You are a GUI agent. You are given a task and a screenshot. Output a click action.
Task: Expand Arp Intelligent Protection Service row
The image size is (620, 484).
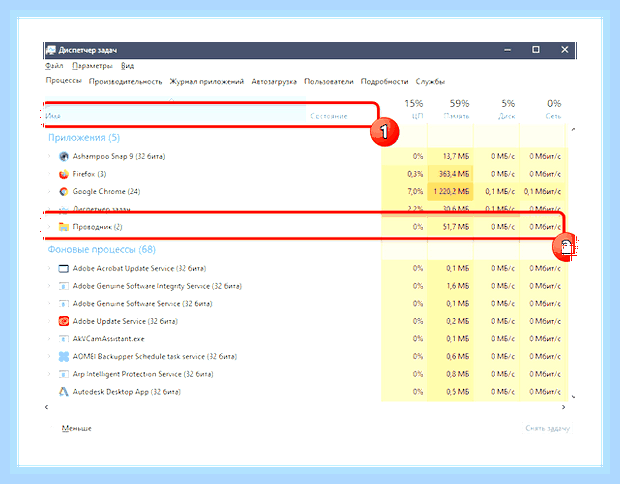tap(49, 374)
